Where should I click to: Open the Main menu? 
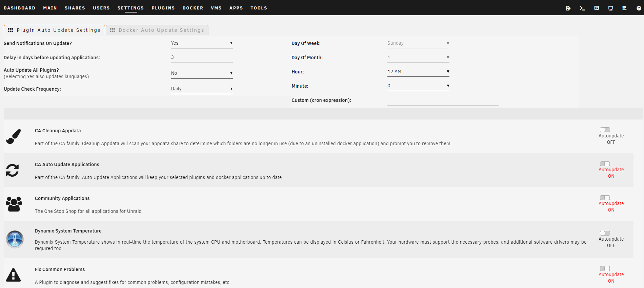coord(50,8)
